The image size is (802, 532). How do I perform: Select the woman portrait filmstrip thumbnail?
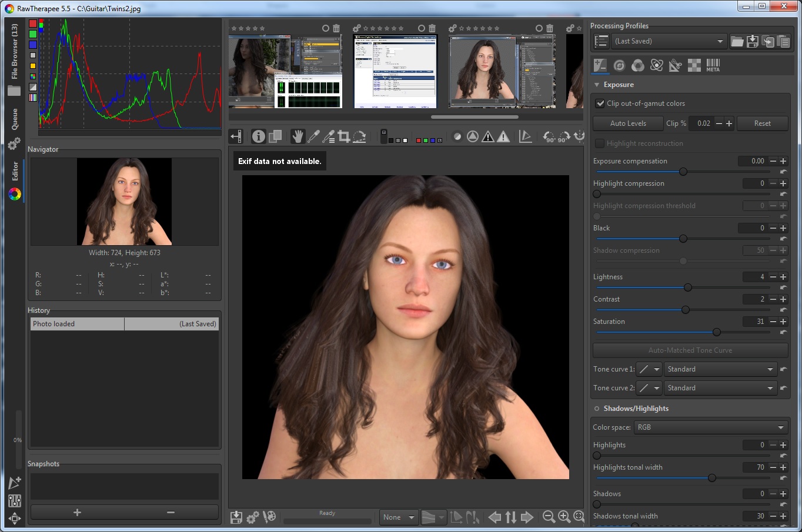(502, 71)
